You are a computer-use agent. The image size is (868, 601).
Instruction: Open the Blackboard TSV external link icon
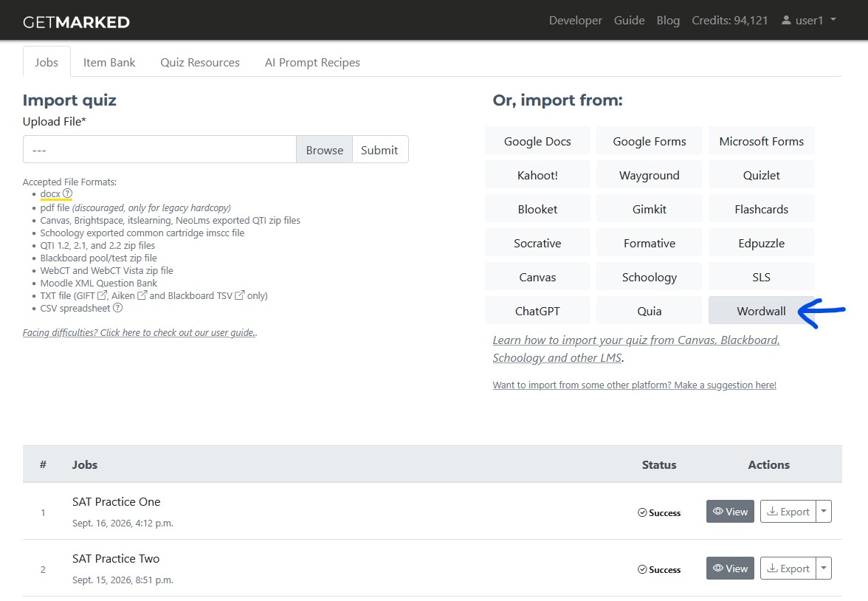pos(240,295)
